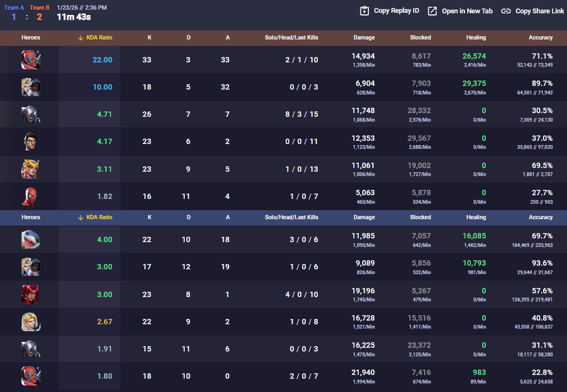Select the Deadpool hero icon with 22.00 KDA
567x392 pixels.
(31, 60)
